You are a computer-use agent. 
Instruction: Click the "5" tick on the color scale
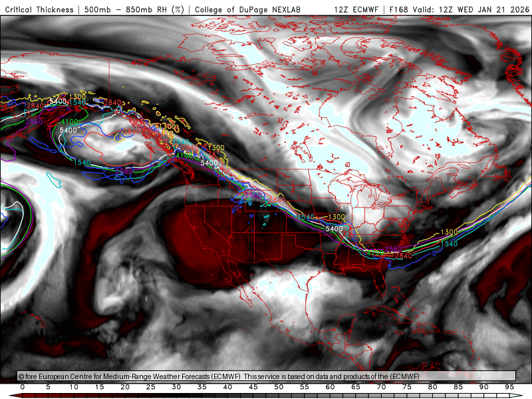pos(48,387)
